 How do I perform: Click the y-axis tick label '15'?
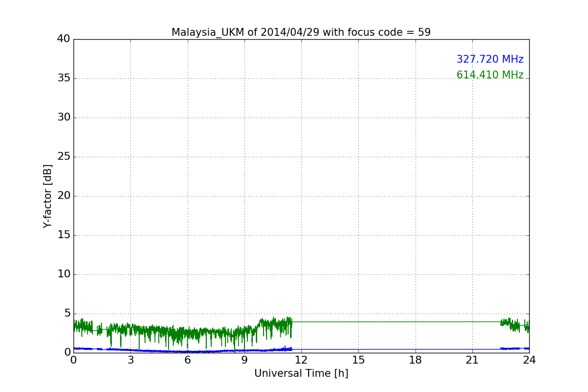click(64, 235)
